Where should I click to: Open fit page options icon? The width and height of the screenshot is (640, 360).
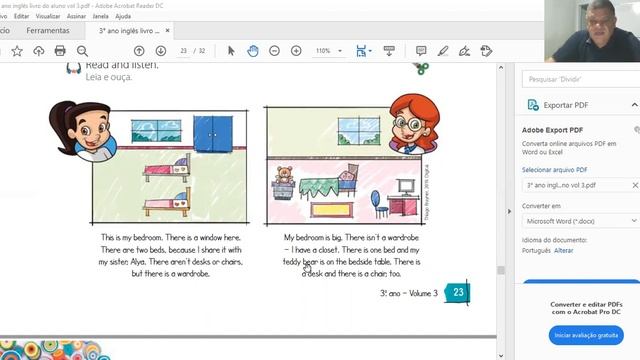click(361, 51)
